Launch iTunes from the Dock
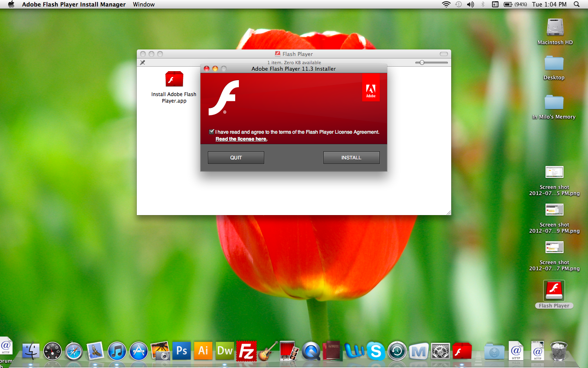This screenshot has width=588, height=368. (117, 351)
